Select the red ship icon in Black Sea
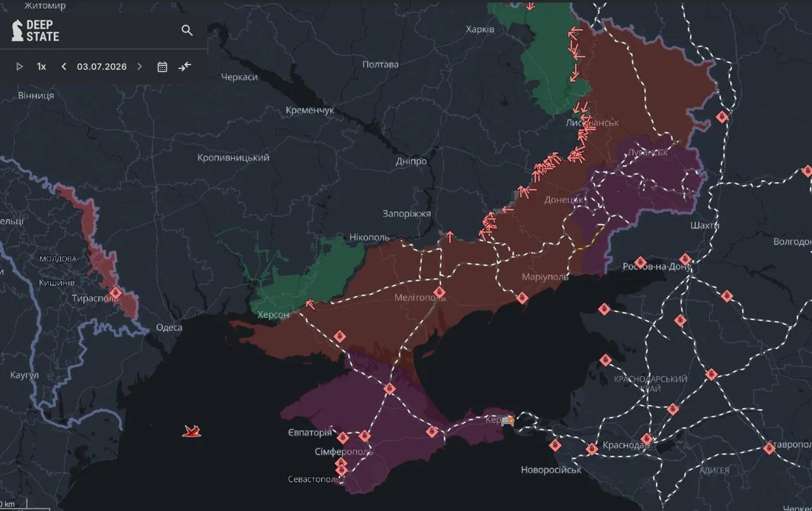This screenshot has height=511, width=812. click(x=192, y=432)
